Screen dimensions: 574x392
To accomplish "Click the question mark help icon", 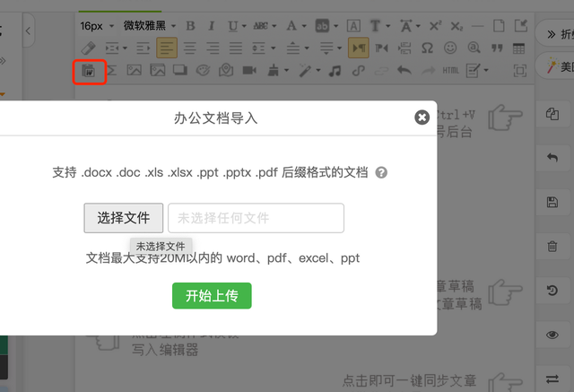I will click(x=381, y=172).
